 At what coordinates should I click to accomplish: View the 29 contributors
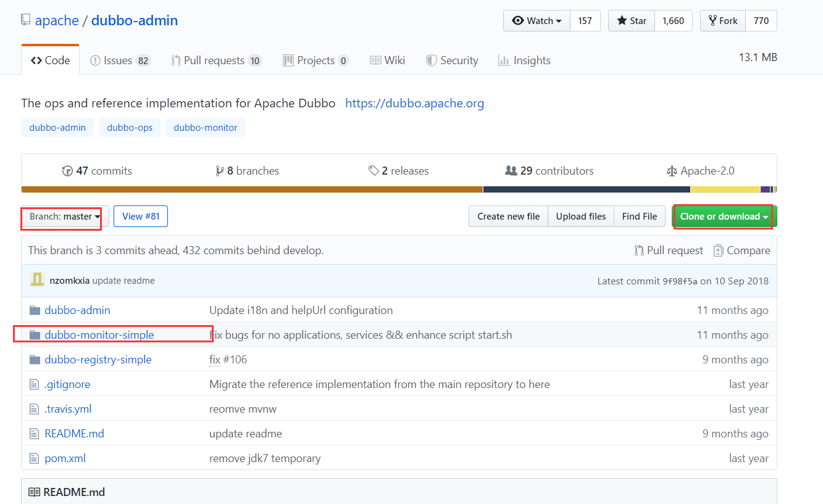pyautogui.click(x=549, y=171)
